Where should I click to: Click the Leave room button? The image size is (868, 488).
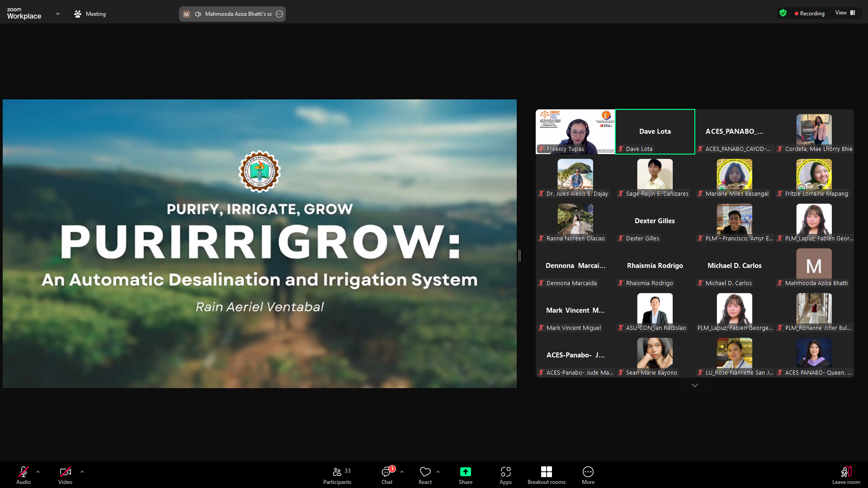(x=846, y=475)
